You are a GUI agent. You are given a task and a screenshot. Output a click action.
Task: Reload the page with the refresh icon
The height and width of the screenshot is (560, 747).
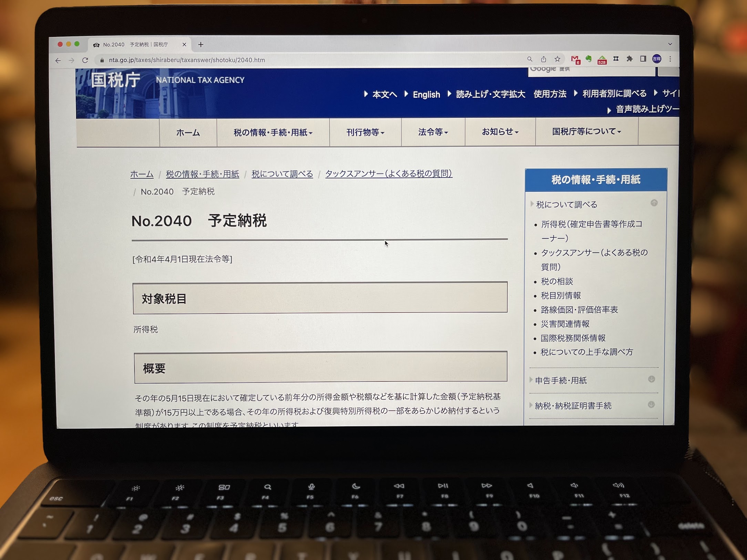click(85, 60)
